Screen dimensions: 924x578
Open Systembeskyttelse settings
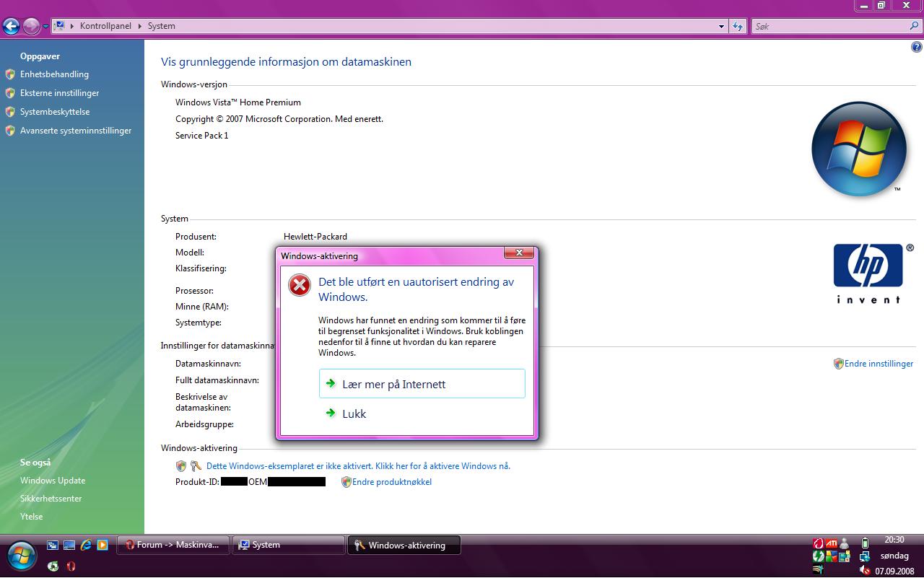pos(55,112)
